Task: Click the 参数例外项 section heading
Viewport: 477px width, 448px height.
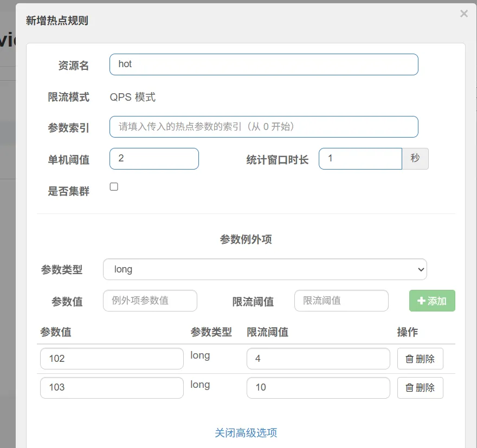Action: point(246,239)
